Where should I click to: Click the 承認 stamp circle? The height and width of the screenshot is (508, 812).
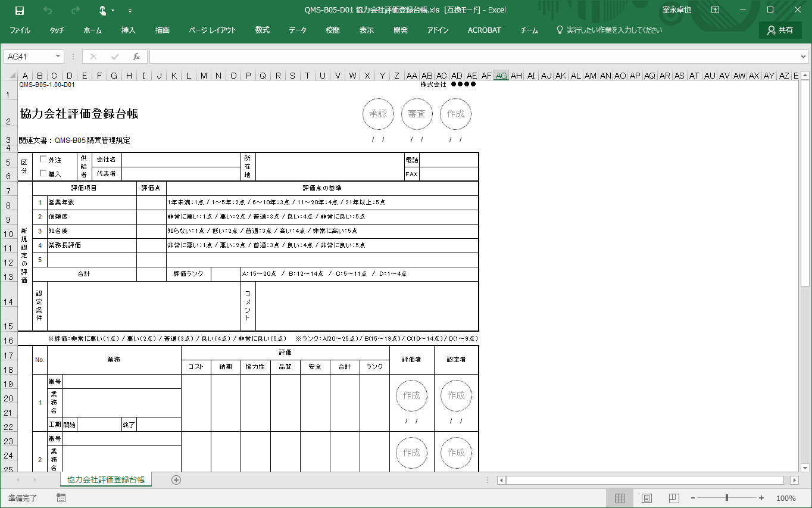click(378, 114)
